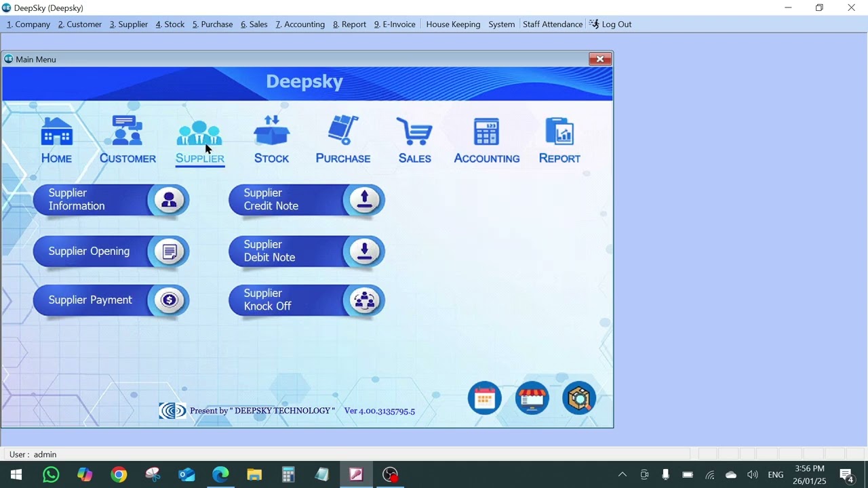Open the 7. Accounting menu
Image resolution: width=868 pixels, height=488 pixels.
300,24
